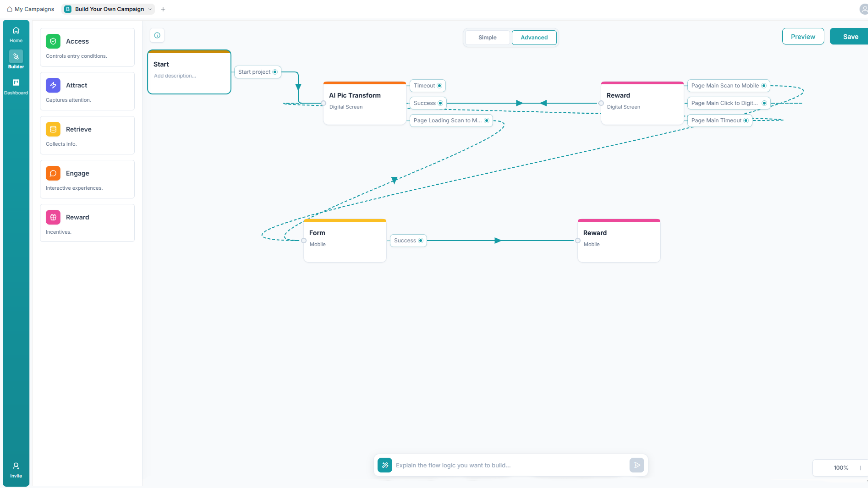868x488 pixels.
Task: Select the AI Pic Transform node
Action: click(365, 103)
